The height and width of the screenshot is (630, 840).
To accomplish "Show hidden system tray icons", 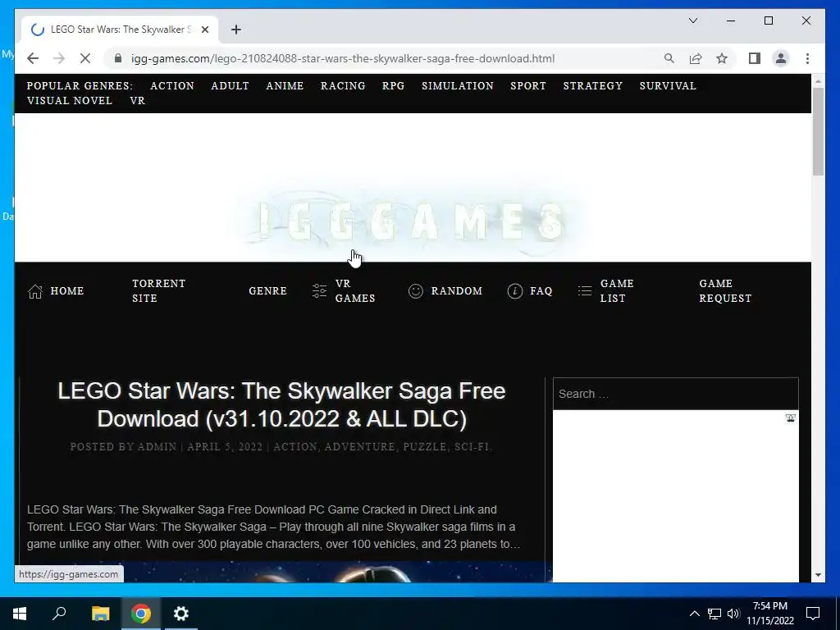I will [694, 614].
